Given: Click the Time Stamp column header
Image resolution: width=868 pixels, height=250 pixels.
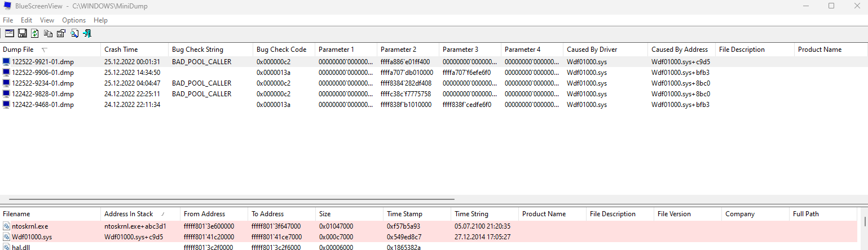Looking at the screenshot, I should pos(417,214).
